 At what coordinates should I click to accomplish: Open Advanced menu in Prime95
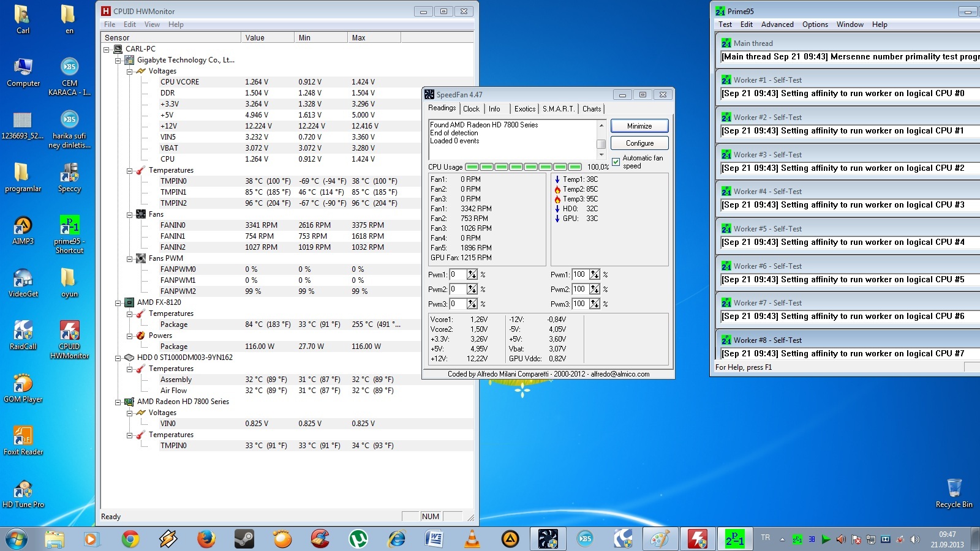coord(777,24)
